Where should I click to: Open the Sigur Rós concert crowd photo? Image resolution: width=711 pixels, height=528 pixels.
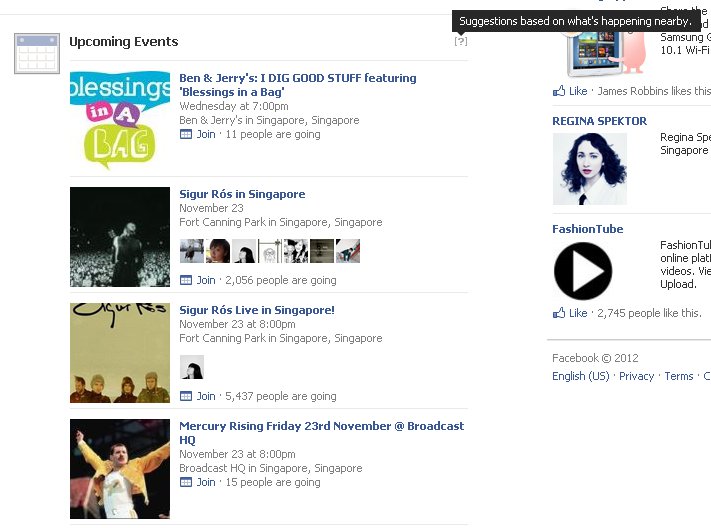(120, 237)
